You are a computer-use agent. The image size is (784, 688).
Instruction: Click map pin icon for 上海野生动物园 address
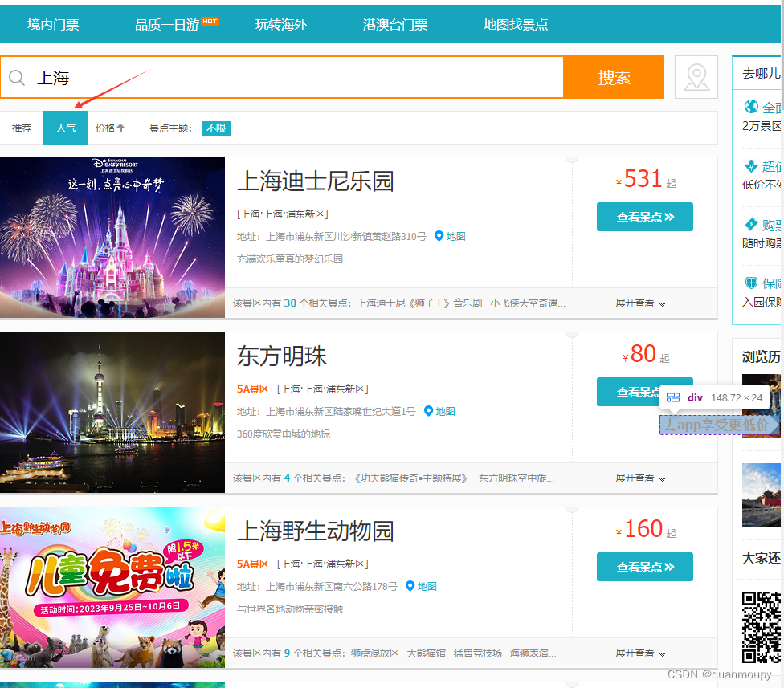click(x=410, y=586)
